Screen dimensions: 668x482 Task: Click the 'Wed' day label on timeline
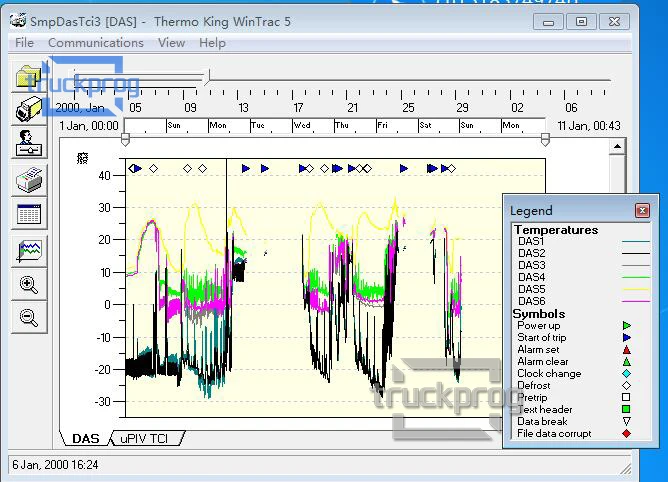pos(302,125)
